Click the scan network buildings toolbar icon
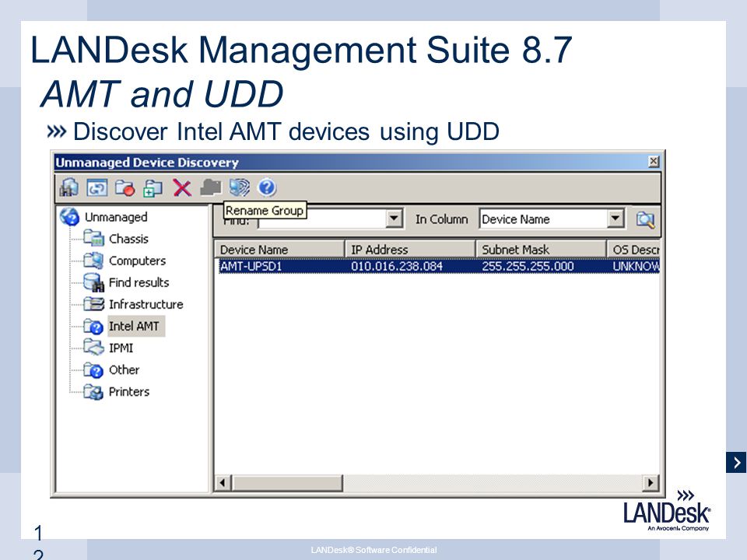 coord(69,187)
